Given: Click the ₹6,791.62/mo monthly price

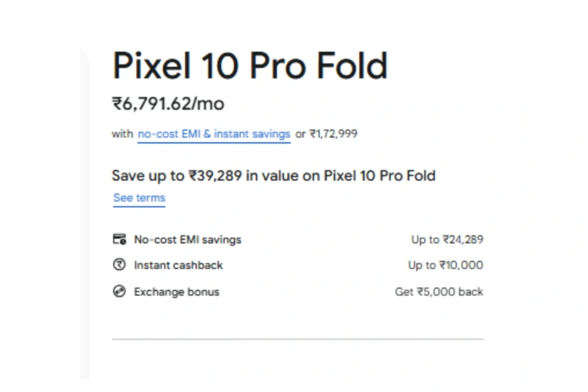Looking at the screenshot, I should tap(168, 104).
